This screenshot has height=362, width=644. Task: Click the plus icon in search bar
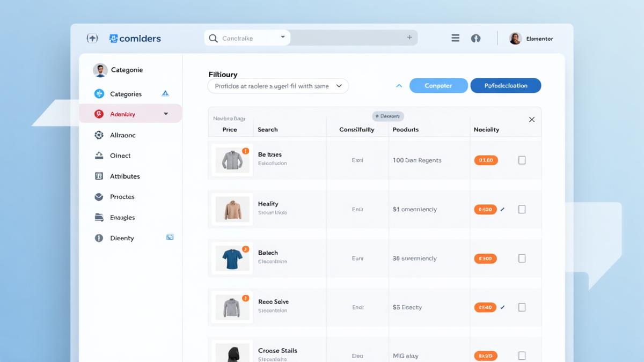[x=409, y=38]
